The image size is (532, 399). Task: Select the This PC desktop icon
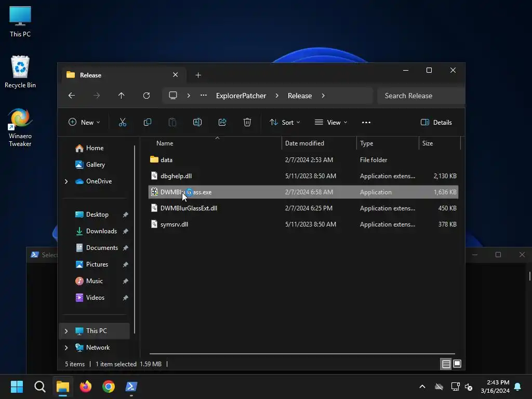click(x=20, y=22)
